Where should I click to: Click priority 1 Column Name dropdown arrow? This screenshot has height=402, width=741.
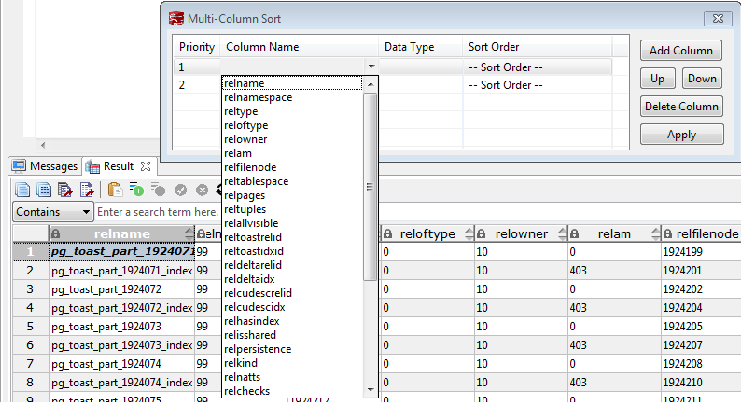[371, 67]
